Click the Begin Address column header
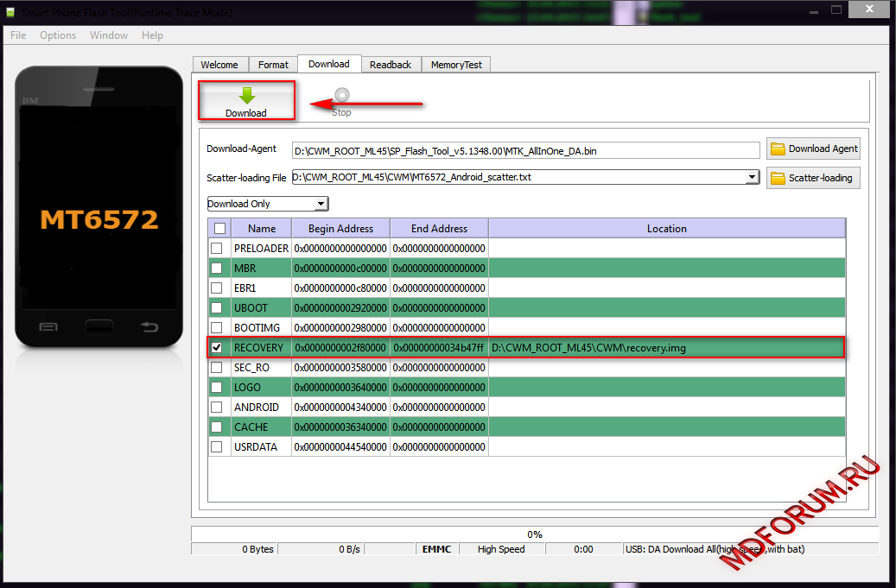896x588 pixels. pyautogui.click(x=340, y=228)
